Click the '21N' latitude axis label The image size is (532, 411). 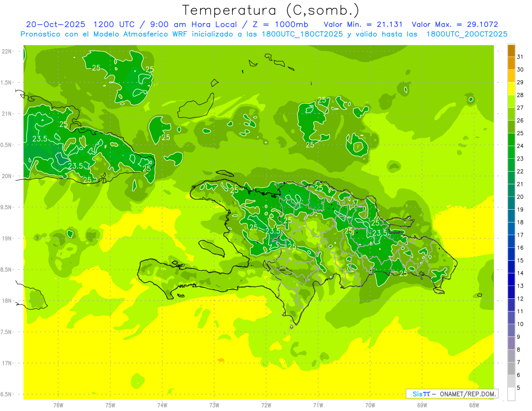(x=7, y=114)
